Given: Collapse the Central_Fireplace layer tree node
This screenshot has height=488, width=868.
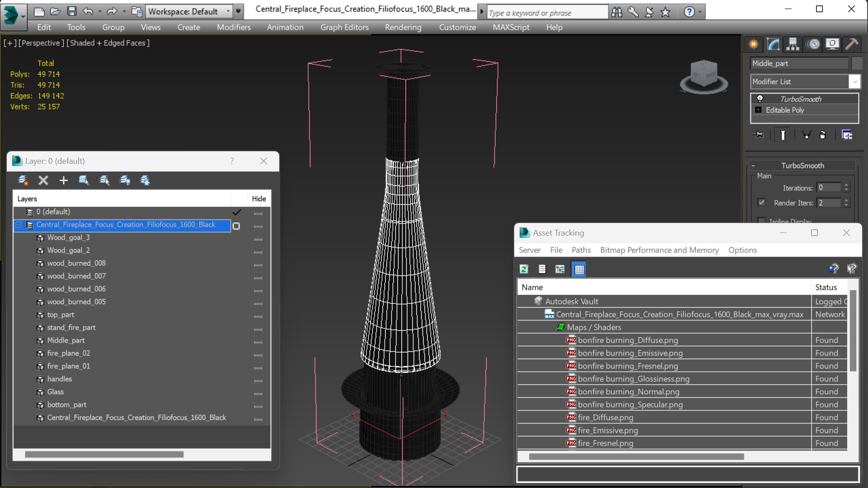Looking at the screenshot, I should click(x=19, y=225).
